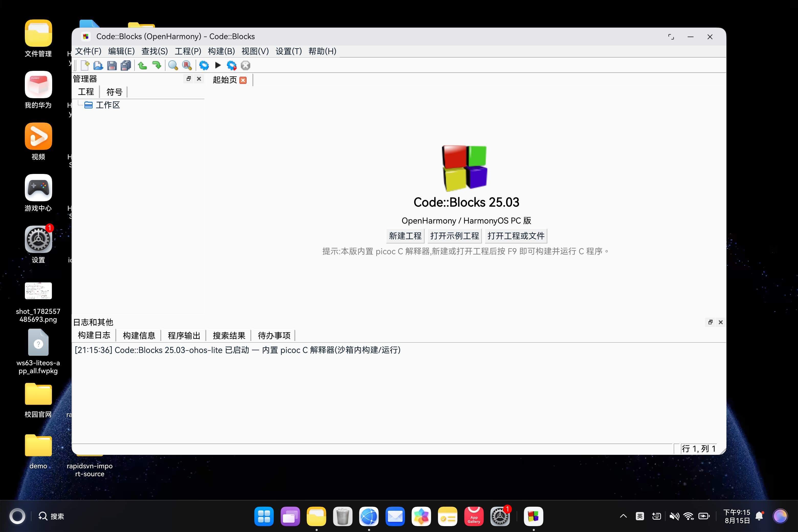Switch to the 符号 manager tab
Screen dimensions: 798x532
(x=114, y=92)
